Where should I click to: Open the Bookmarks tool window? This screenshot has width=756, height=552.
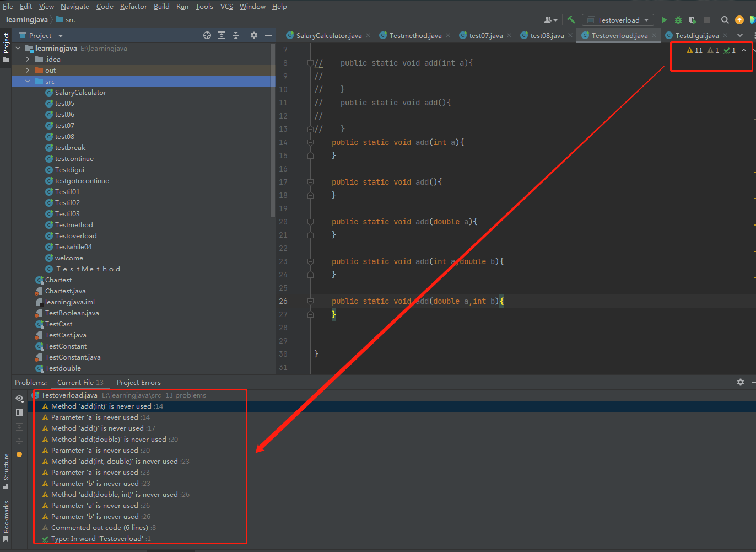[6, 521]
